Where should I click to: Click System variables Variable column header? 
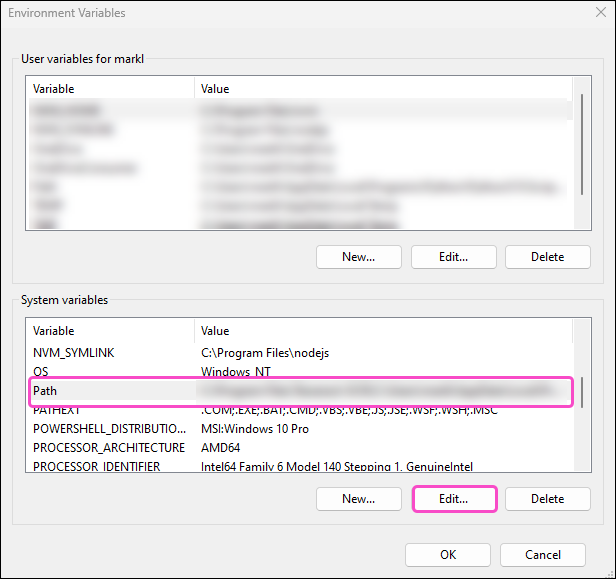112,331
